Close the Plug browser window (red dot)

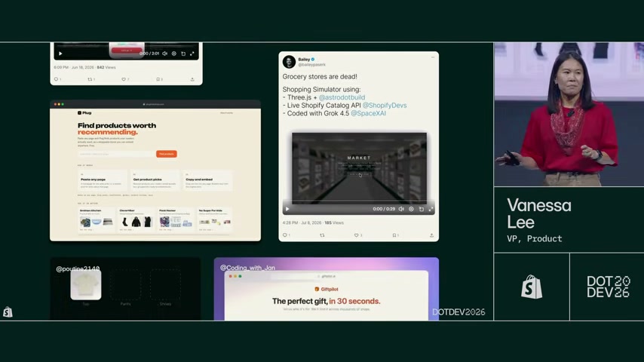[56, 104]
